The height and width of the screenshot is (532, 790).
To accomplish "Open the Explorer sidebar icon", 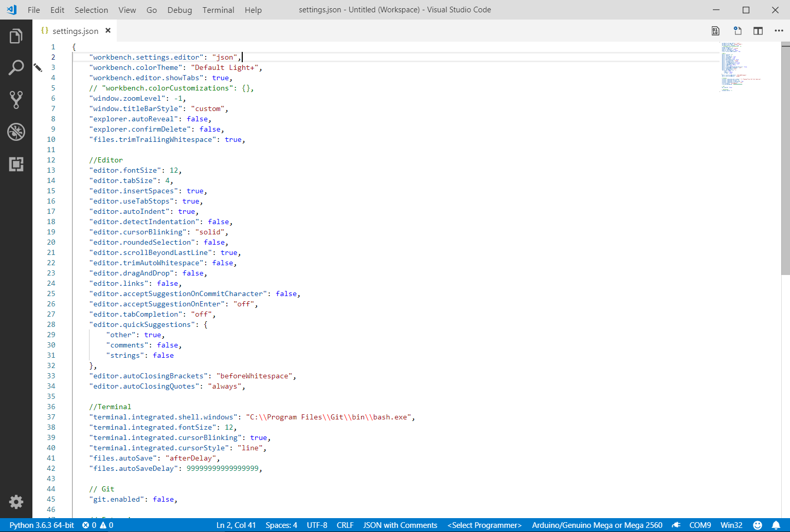I will (16, 36).
